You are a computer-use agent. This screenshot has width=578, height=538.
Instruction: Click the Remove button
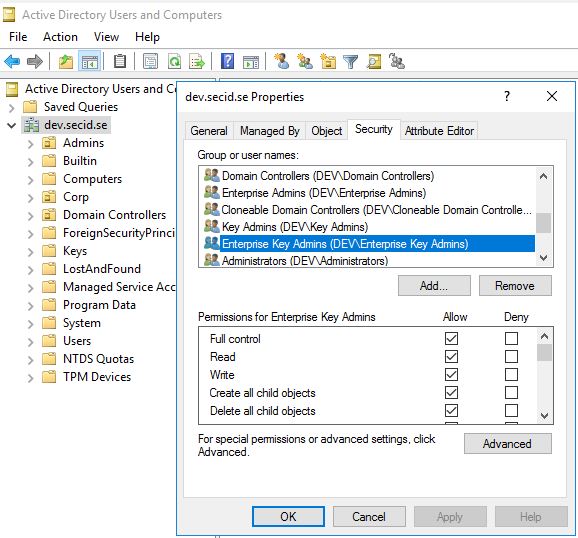(515, 286)
